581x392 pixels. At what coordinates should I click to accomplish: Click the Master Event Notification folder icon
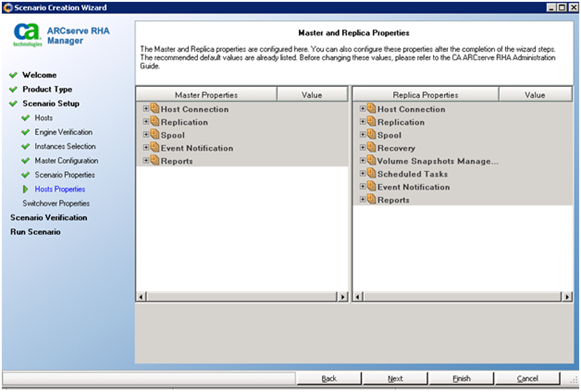click(155, 147)
